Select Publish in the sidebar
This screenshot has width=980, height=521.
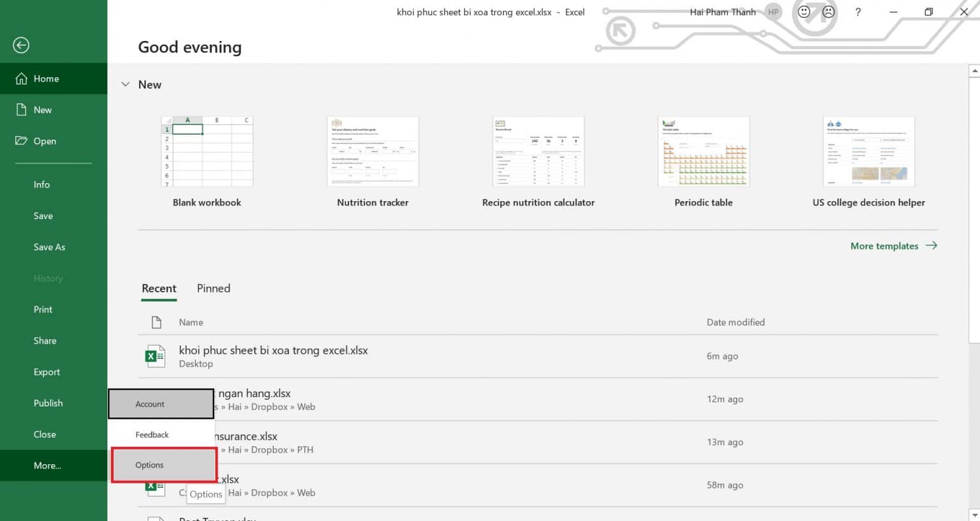pyautogui.click(x=54, y=404)
